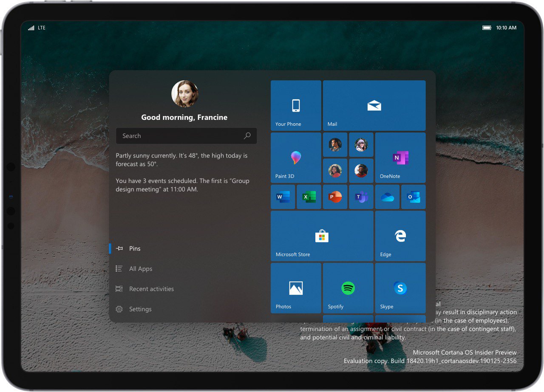Open top-left contact in People tile
This screenshot has height=392, width=544.
(x=335, y=145)
